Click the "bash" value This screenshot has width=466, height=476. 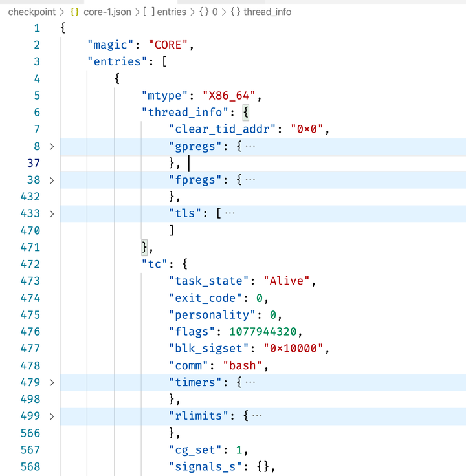pyautogui.click(x=243, y=366)
